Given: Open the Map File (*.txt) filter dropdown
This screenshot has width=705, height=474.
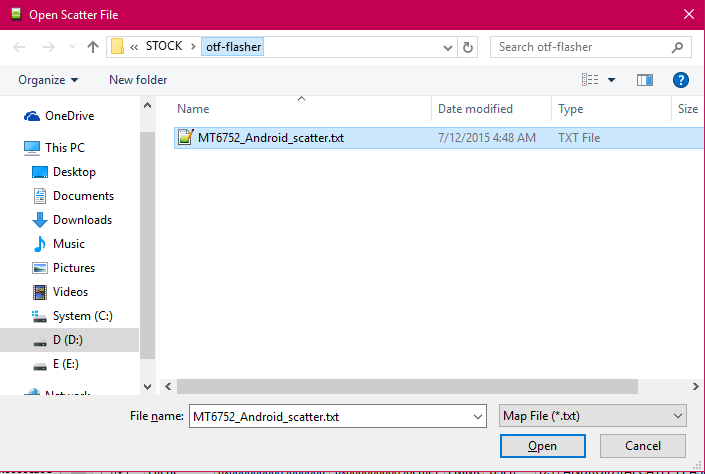Looking at the screenshot, I should click(x=593, y=416).
